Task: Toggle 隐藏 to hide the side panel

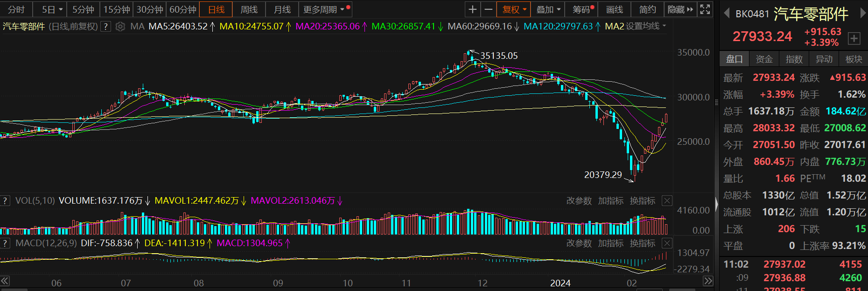Action: pyautogui.click(x=680, y=9)
